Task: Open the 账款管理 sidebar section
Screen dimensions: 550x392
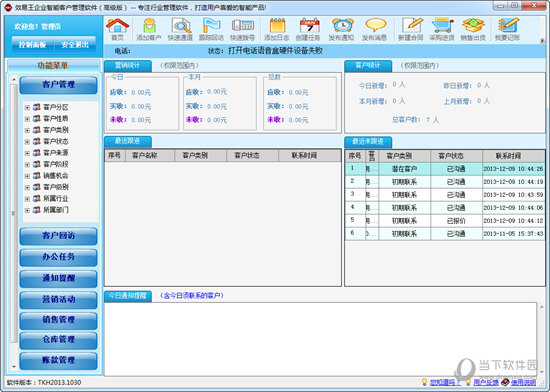Action: (x=59, y=361)
